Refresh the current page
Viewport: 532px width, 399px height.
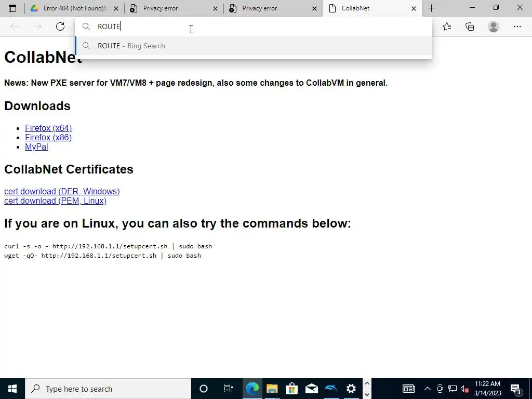[x=60, y=26]
